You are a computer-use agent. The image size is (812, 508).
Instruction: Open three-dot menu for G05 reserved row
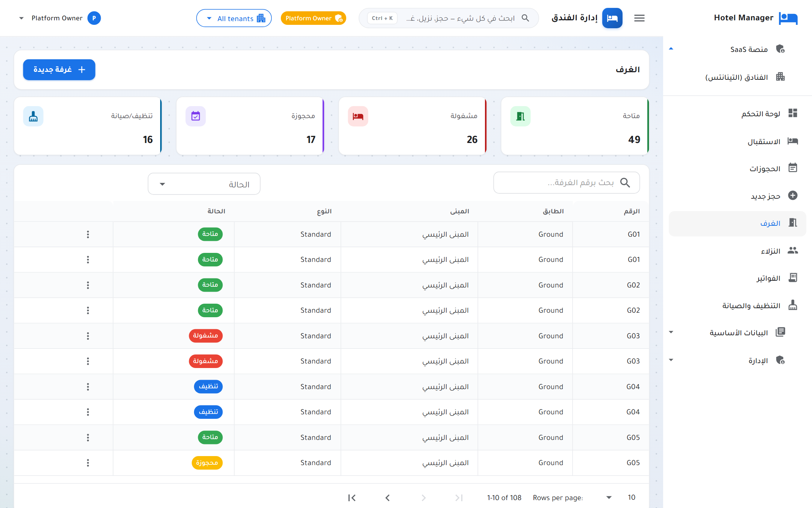coord(88,463)
